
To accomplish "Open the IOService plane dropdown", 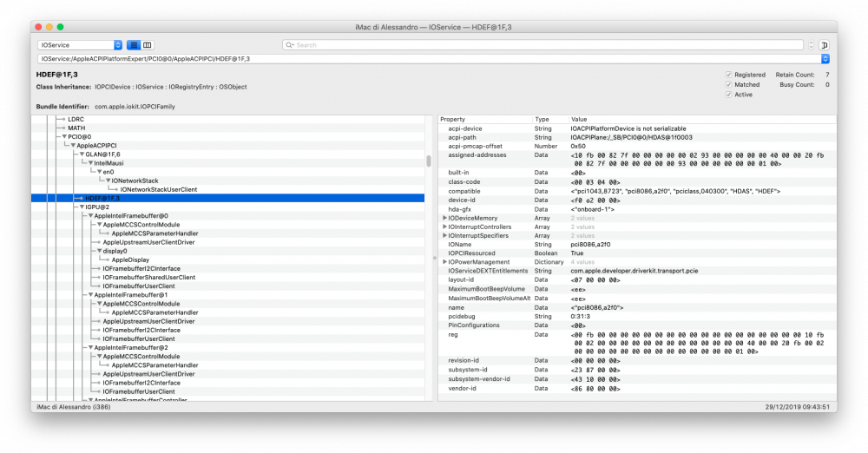I will pos(80,45).
